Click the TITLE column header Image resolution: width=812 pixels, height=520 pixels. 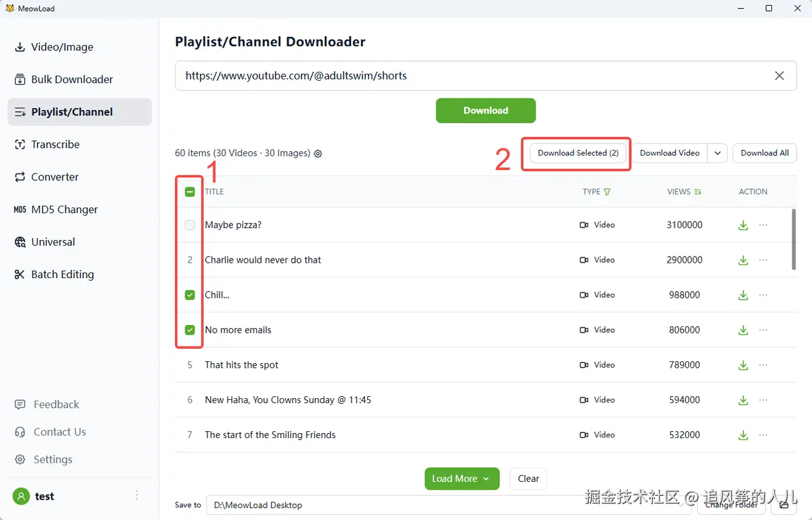[x=214, y=192]
